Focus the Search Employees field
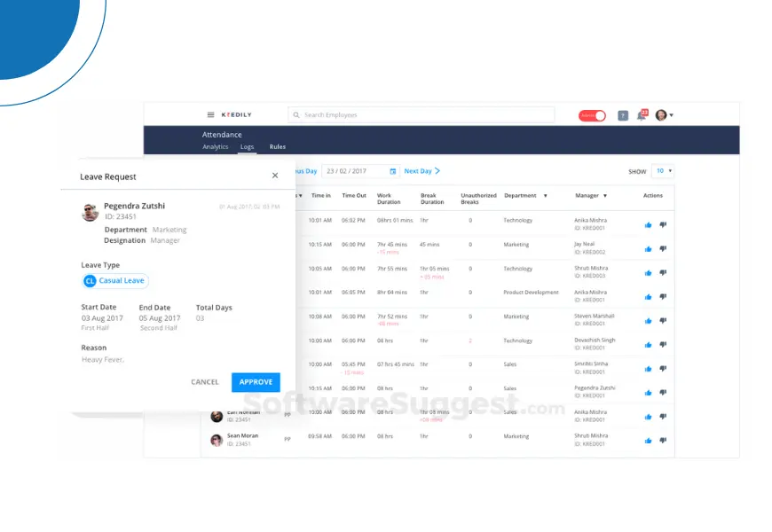The height and width of the screenshot is (532, 772). click(x=421, y=114)
